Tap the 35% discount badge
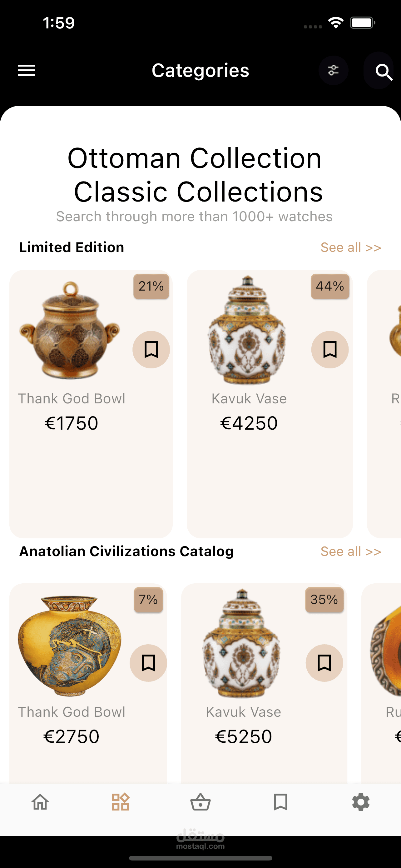Screen dimensions: 401x868 click(x=324, y=600)
